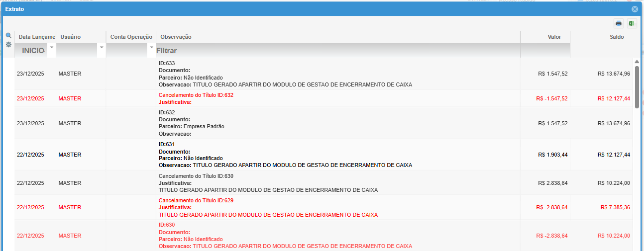644x251 pixels.
Task: Open the Usuário filter dropdown arrow
Action: coord(102,47)
